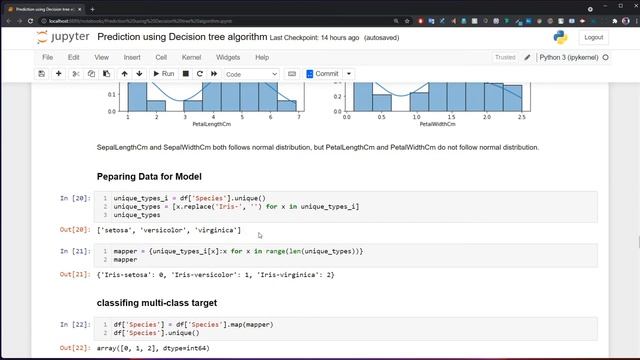Viewport: 640px width, 360px height.
Task: Click the Out[21] mapper dictionary output
Action: [x=216, y=275]
